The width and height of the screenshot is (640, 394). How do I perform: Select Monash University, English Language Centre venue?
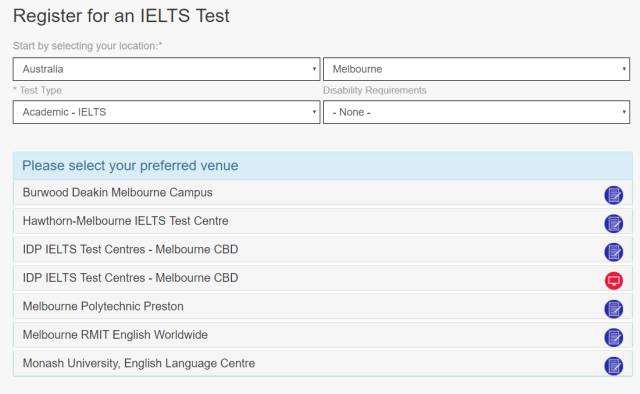(322, 363)
